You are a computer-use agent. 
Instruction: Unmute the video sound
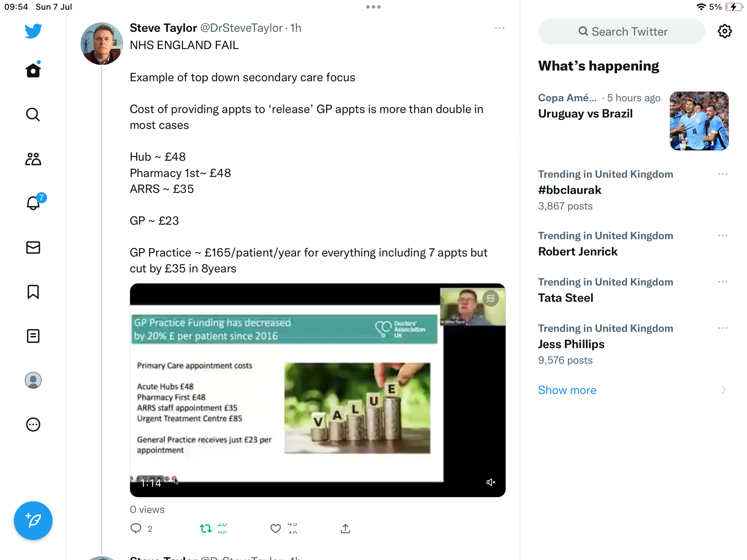coord(491,482)
